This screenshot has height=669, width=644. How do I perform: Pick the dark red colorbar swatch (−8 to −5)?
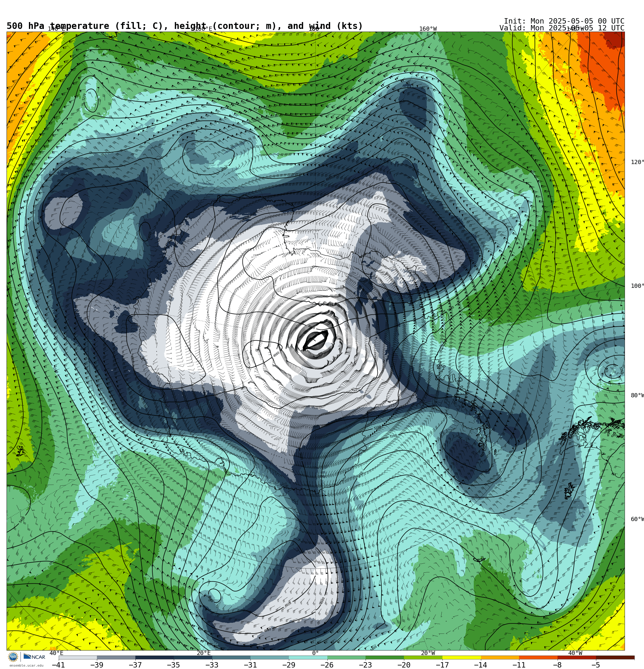point(577,657)
